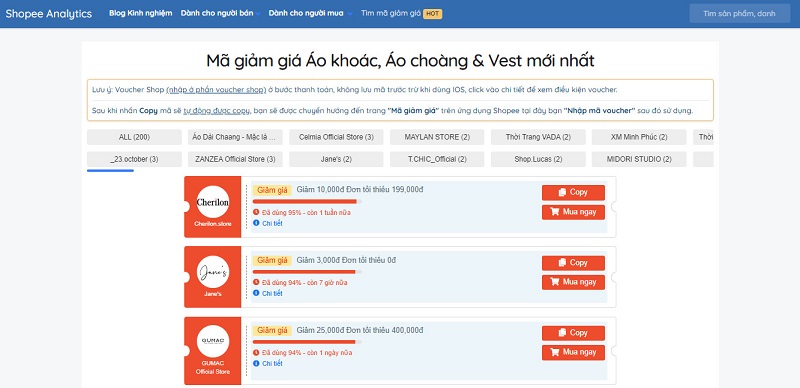Click the Tìm sản phẩm search field
This screenshot has width=800, height=388.
tap(739, 13)
